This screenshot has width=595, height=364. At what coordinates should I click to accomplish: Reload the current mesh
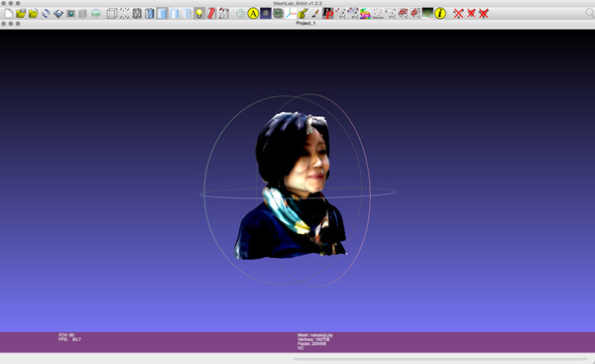coord(46,14)
